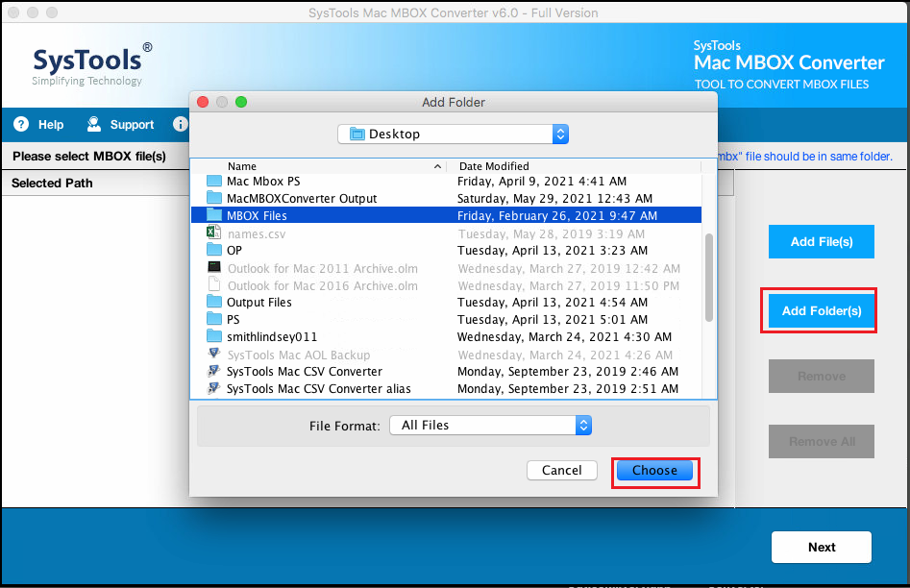The width and height of the screenshot is (910, 588).
Task: Click the Add Folder(s) button
Action: click(822, 310)
